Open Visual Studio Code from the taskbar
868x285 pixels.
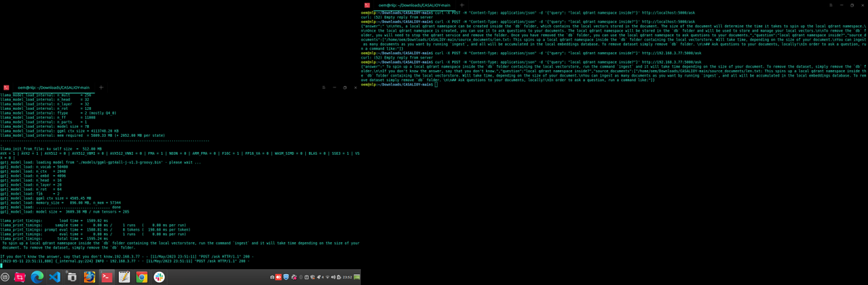54,277
